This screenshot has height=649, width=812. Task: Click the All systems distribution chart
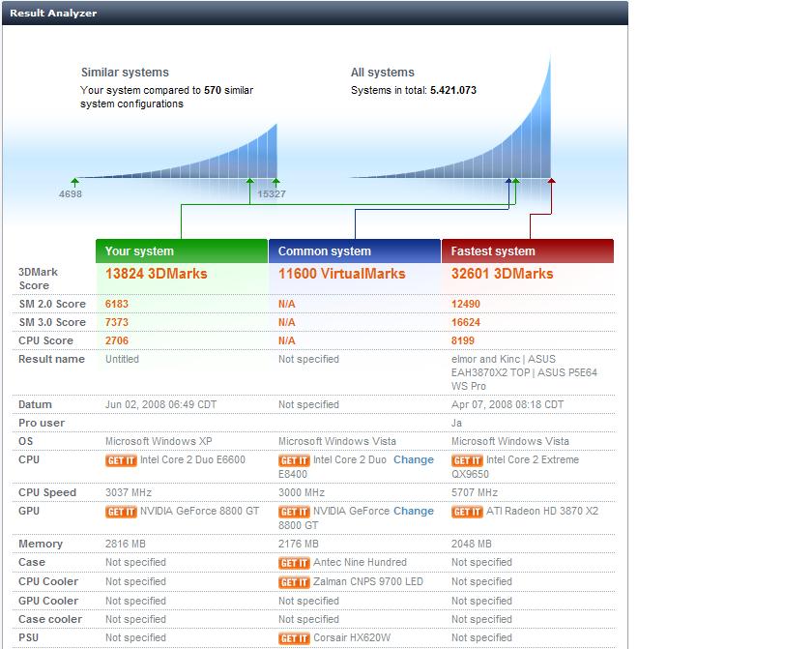pyautogui.click(x=450, y=115)
